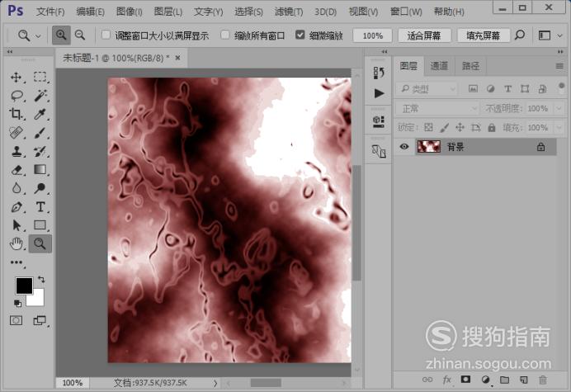Select the Move tool
The image size is (571, 392).
pyautogui.click(x=16, y=78)
